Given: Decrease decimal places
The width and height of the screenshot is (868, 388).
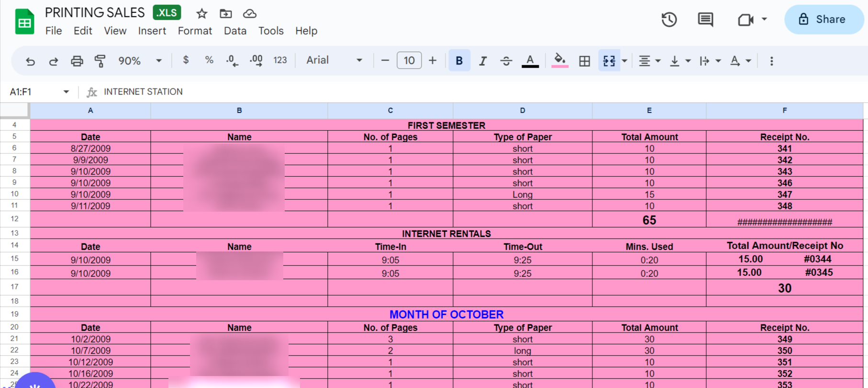Looking at the screenshot, I should pyautogui.click(x=232, y=60).
